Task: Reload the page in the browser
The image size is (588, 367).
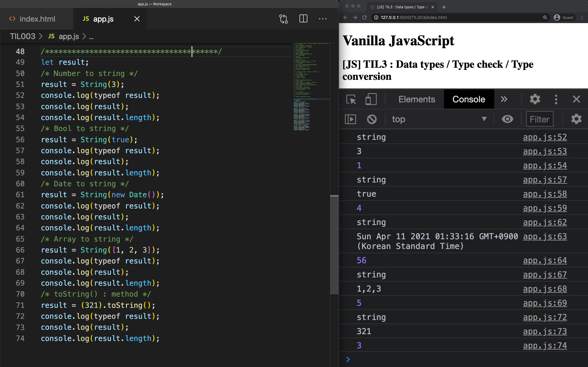Action: [x=364, y=17]
